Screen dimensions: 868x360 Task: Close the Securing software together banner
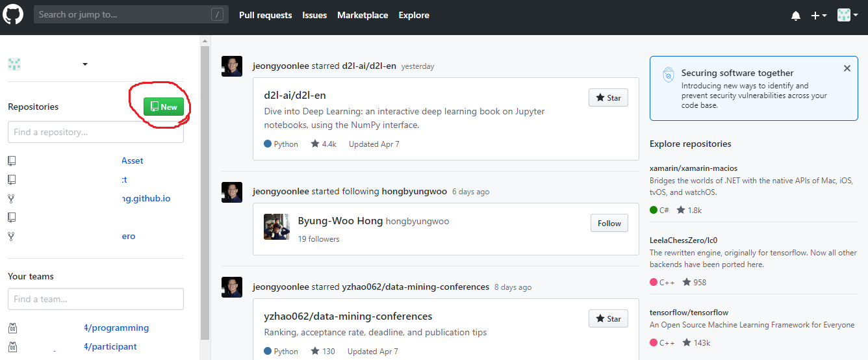click(847, 68)
